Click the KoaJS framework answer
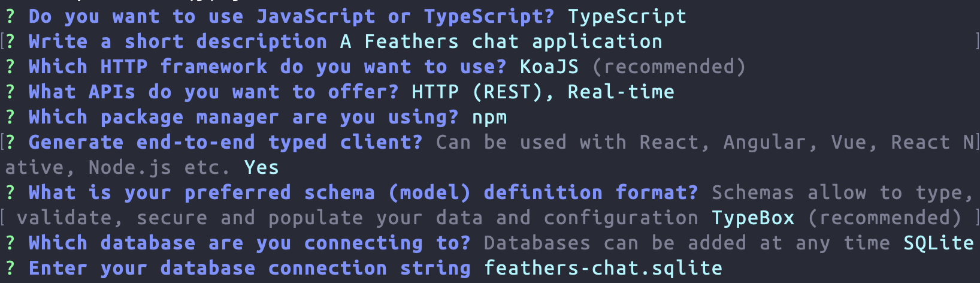The height and width of the screenshot is (283, 980). point(549,67)
